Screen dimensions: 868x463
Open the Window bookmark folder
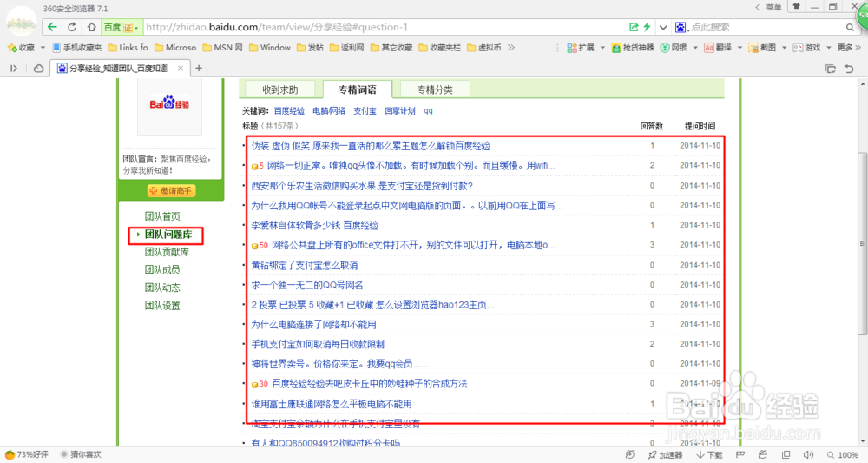(270, 48)
